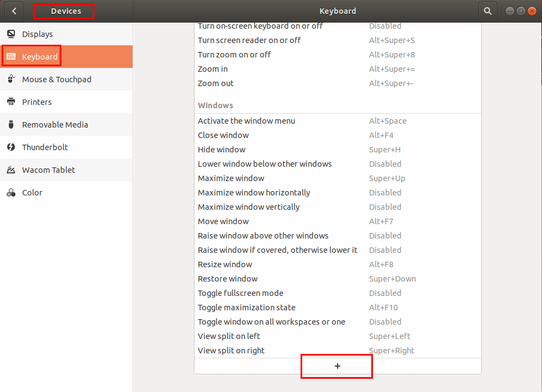Select 'Raise window above other windows'
This screenshot has width=542, height=392.
(338, 236)
